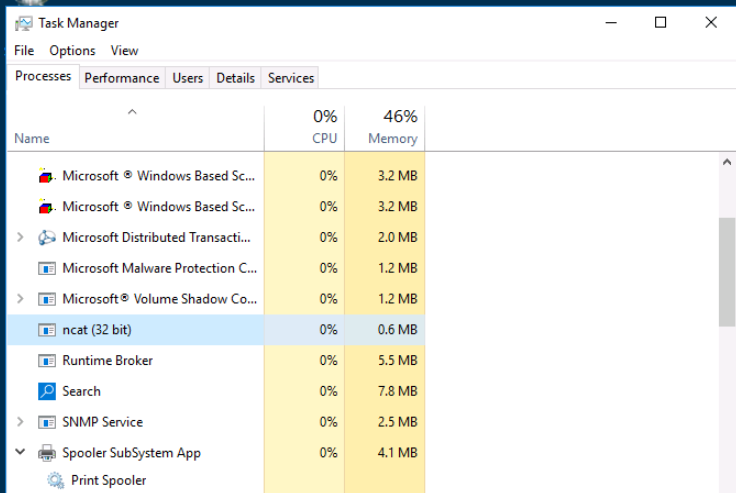Maximize the Task Manager window

tap(660, 23)
